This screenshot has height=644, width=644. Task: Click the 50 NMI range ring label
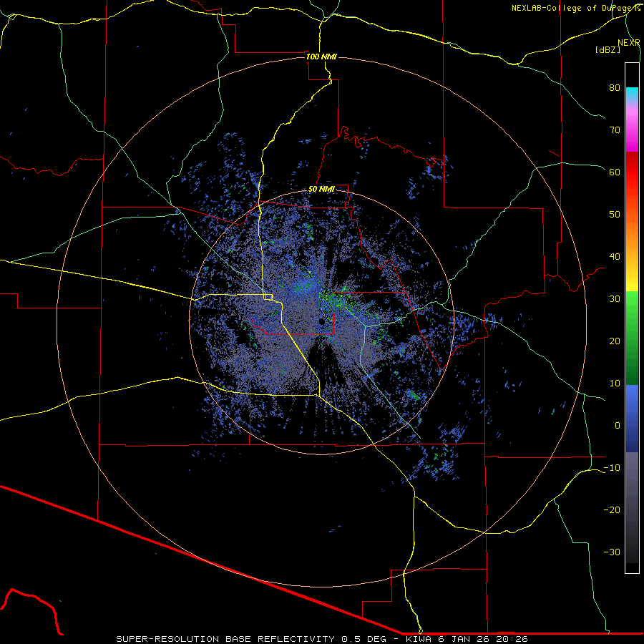(321, 190)
